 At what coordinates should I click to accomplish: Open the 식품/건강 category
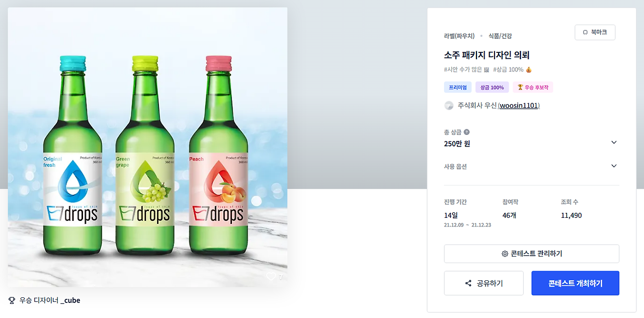coord(500,36)
